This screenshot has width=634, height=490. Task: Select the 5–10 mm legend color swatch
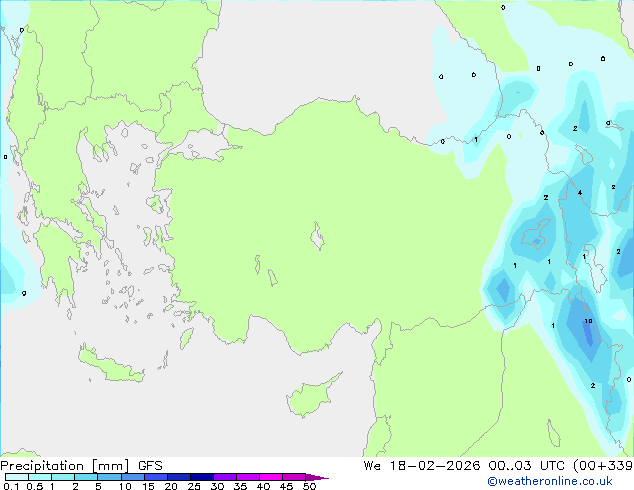[109, 477]
